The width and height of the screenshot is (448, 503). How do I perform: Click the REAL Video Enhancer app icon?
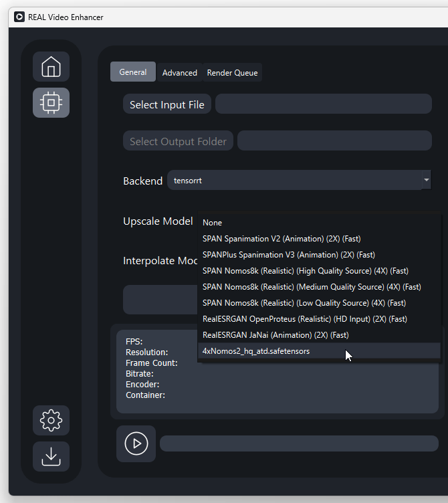coord(19,17)
